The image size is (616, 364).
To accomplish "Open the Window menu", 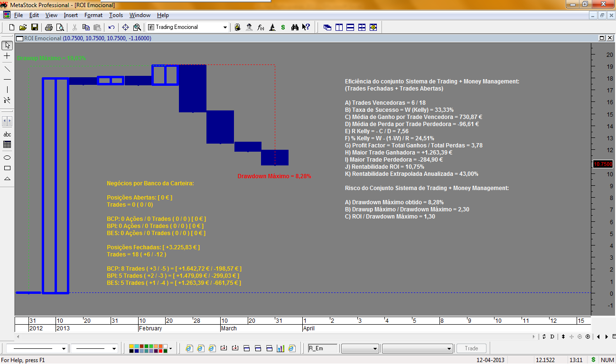I will click(x=140, y=15).
